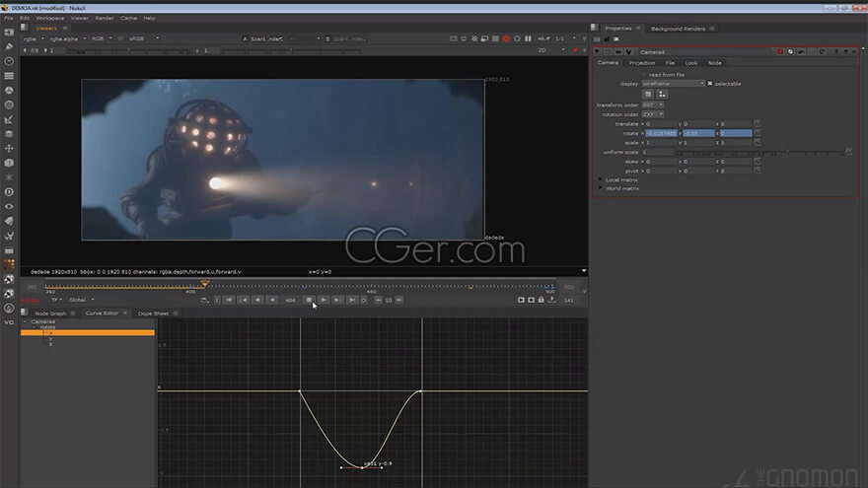Open the rgba channel set dropdown

(x=34, y=38)
